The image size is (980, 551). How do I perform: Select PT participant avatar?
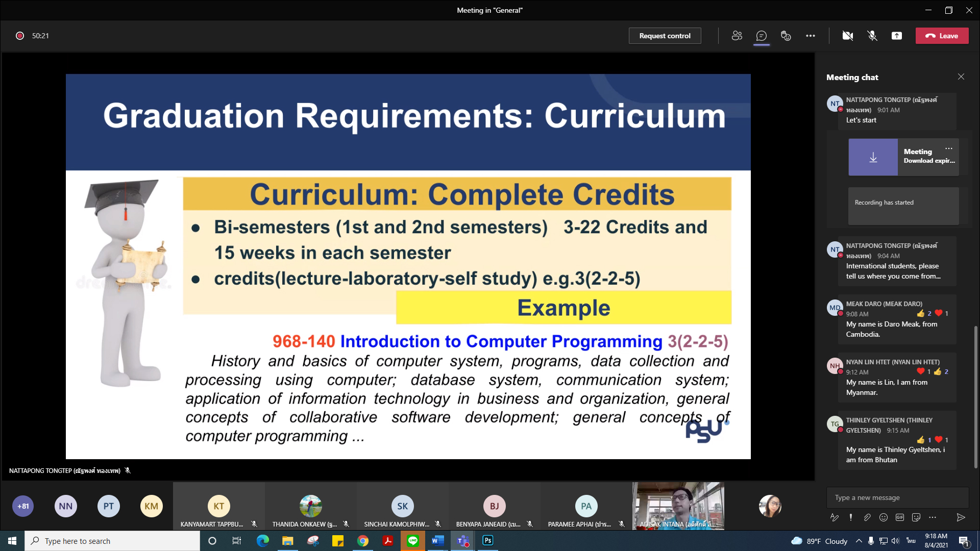[x=109, y=506]
